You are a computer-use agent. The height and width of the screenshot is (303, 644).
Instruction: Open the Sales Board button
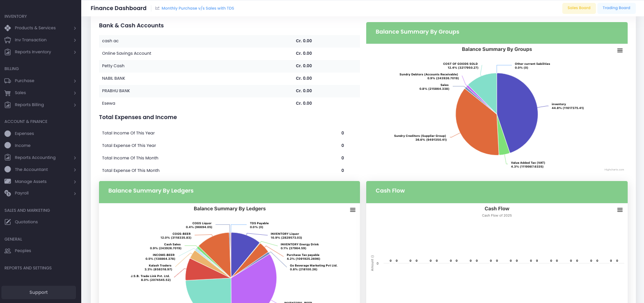(579, 8)
